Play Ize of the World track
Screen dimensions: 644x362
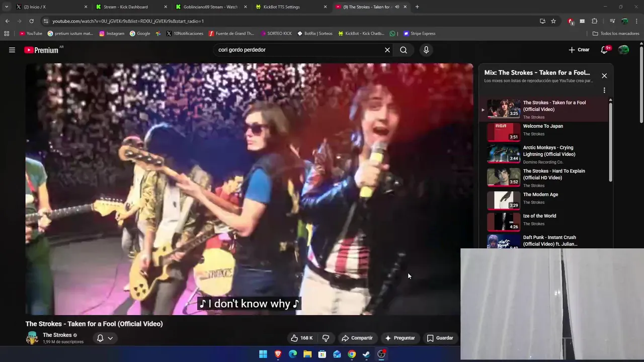545,222
